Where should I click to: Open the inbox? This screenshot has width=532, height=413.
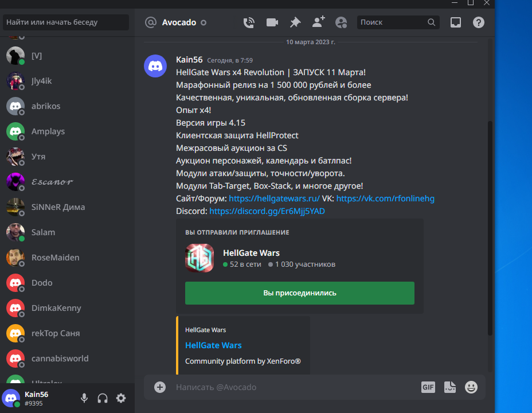point(455,22)
